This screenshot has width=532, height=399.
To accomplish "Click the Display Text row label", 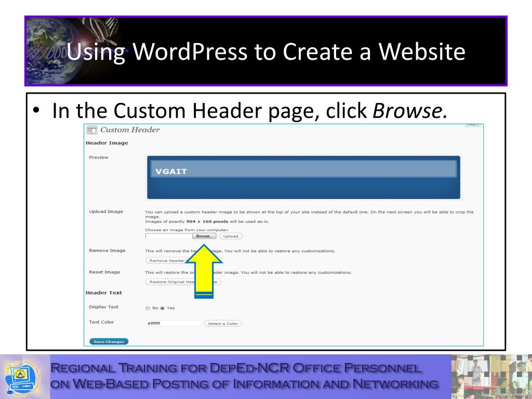I will point(104,307).
